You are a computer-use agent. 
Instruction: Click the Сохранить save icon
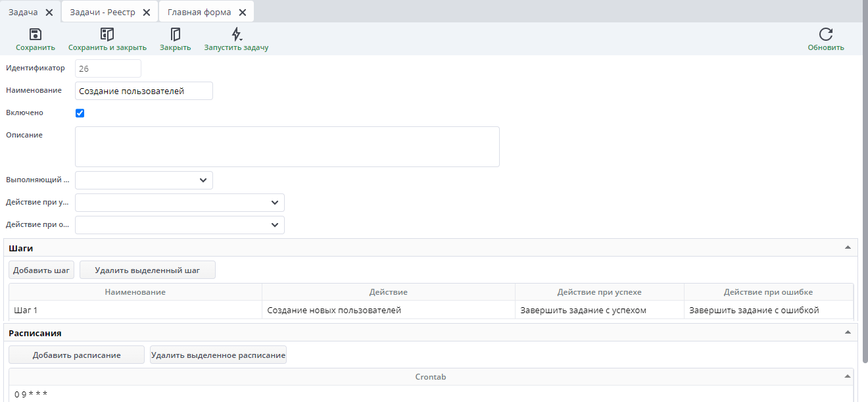pyautogui.click(x=36, y=34)
